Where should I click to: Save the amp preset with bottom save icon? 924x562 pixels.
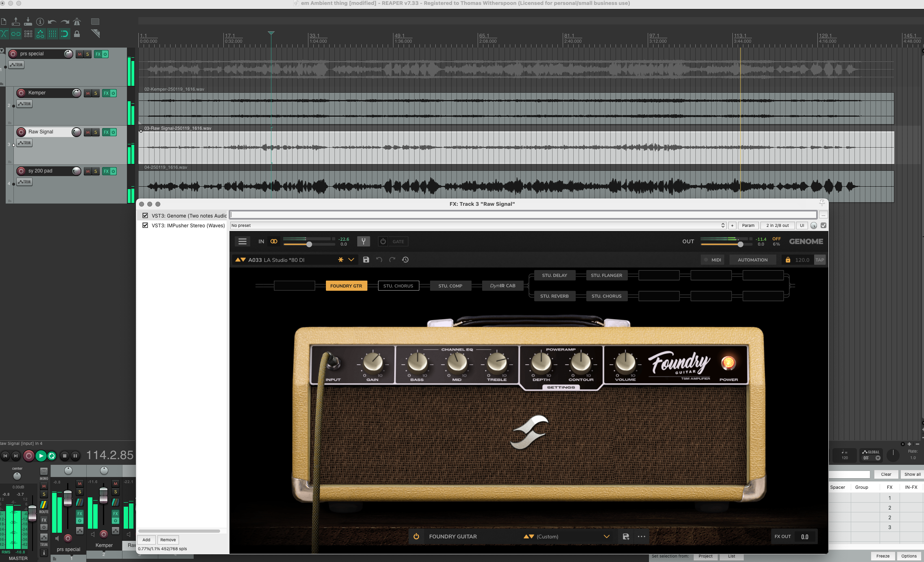626,536
